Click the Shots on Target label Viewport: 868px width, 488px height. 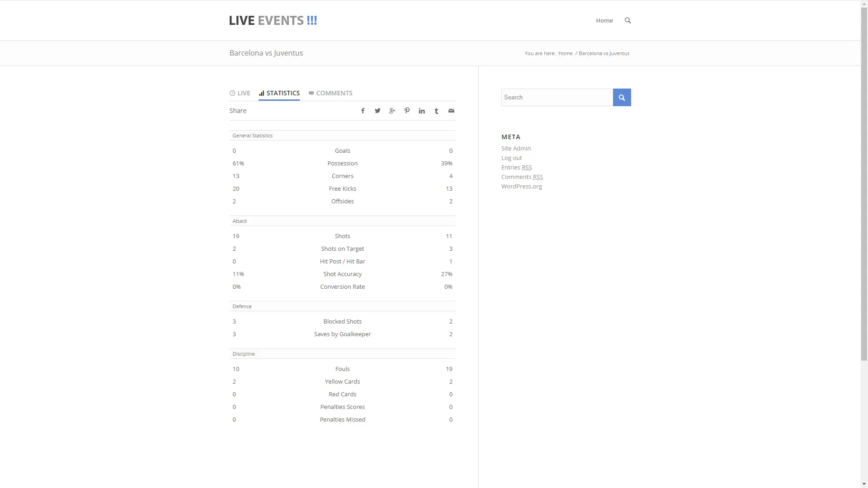342,249
